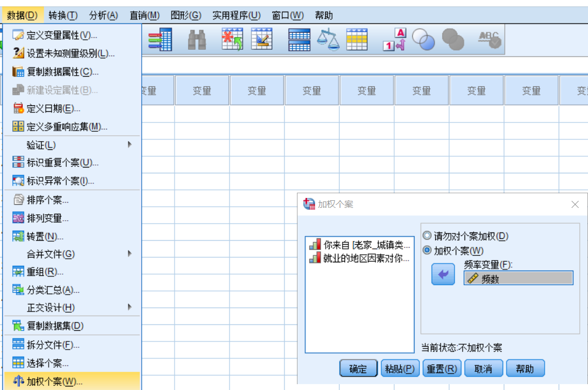This screenshot has height=390, width=588.
Task: Click the 帮助 button in dialog
Action: coord(525,368)
